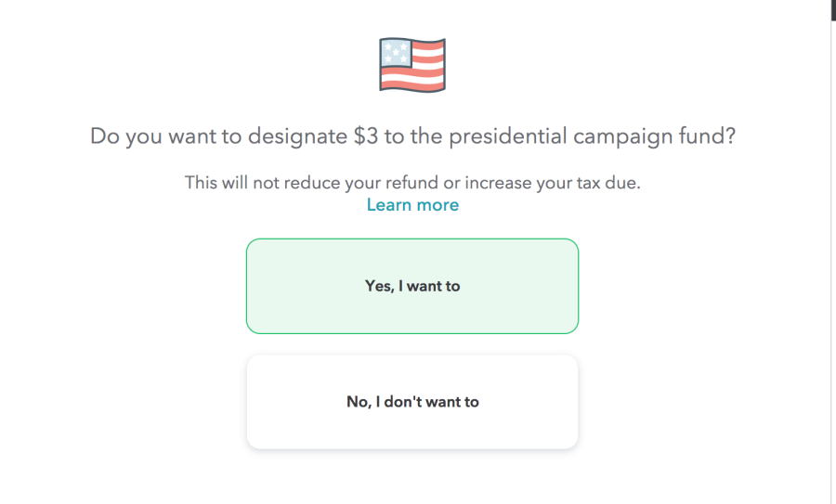The height and width of the screenshot is (504, 836).
Task: Select the "Yes, I want to" option
Action: tap(412, 286)
